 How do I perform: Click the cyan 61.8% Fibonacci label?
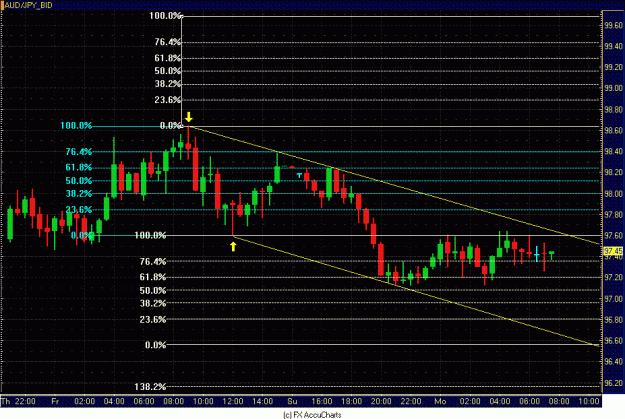[x=79, y=167]
